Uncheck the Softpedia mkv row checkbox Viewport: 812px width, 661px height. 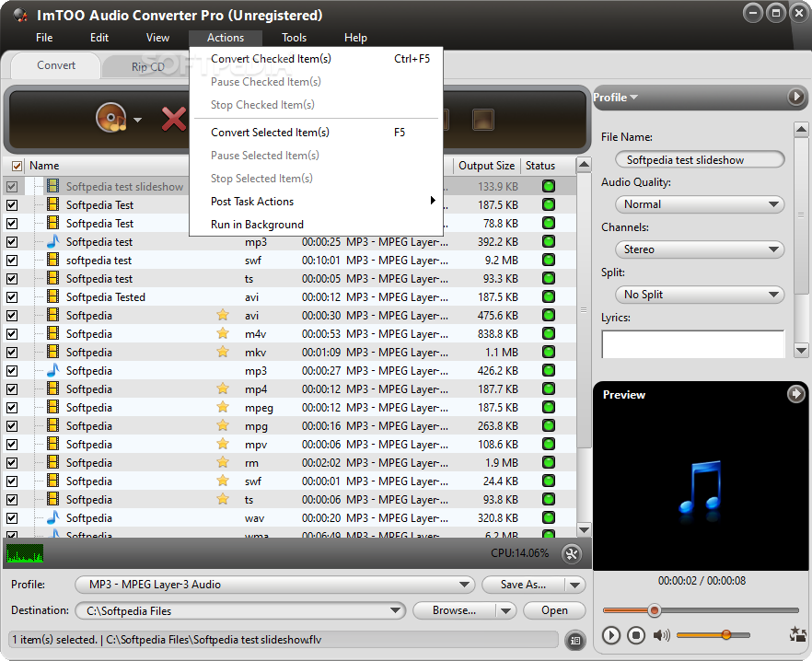[x=12, y=353]
